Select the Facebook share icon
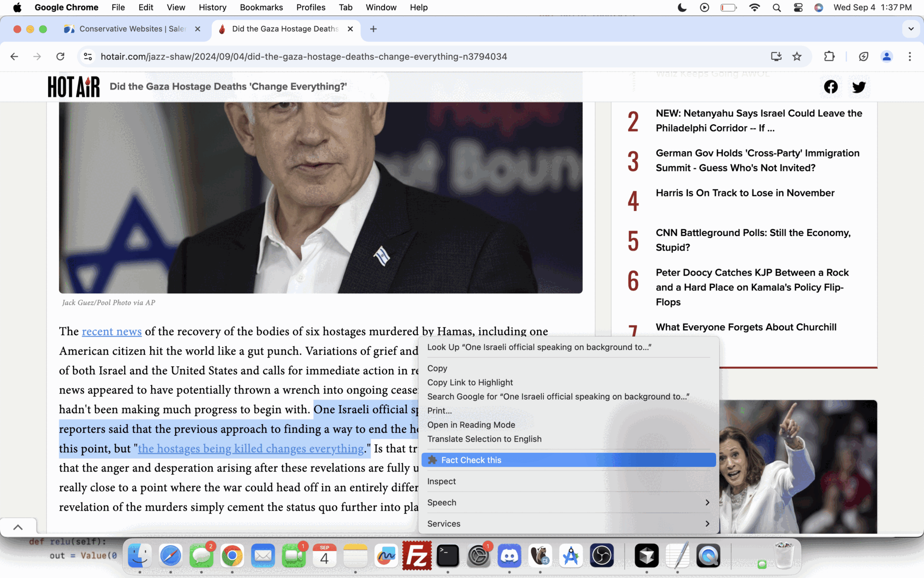The width and height of the screenshot is (924, 578). tap(831, 87)
